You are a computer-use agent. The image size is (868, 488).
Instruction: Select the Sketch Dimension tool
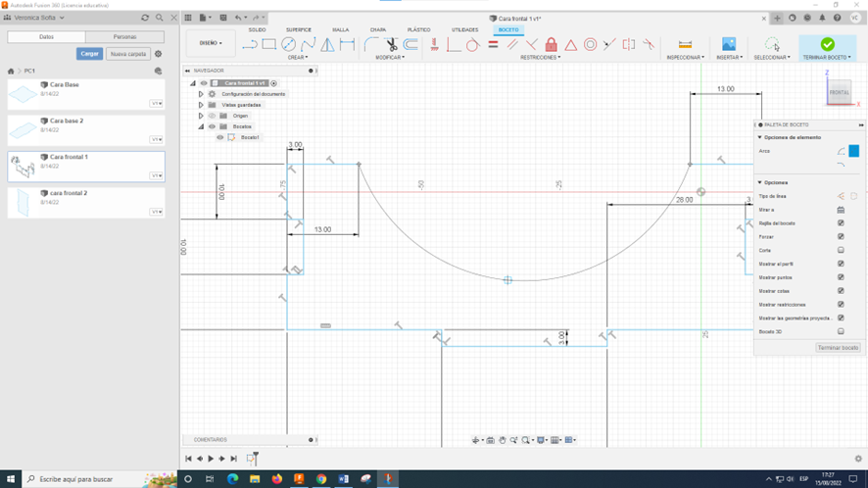pos(347,44)
